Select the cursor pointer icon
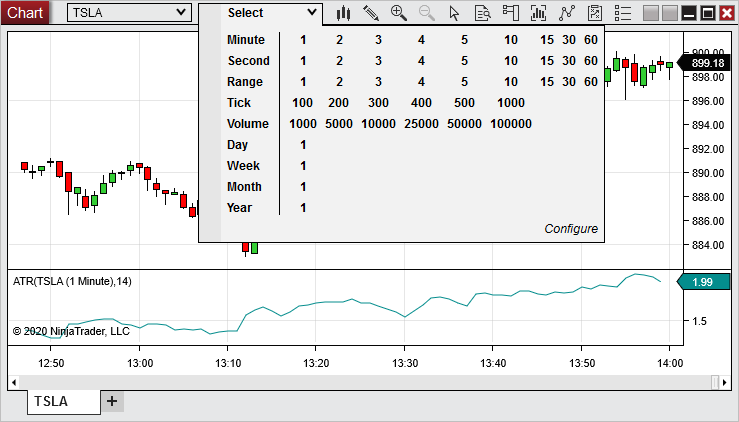The height and width of the screenshot is (422, 739). [454, 13]
